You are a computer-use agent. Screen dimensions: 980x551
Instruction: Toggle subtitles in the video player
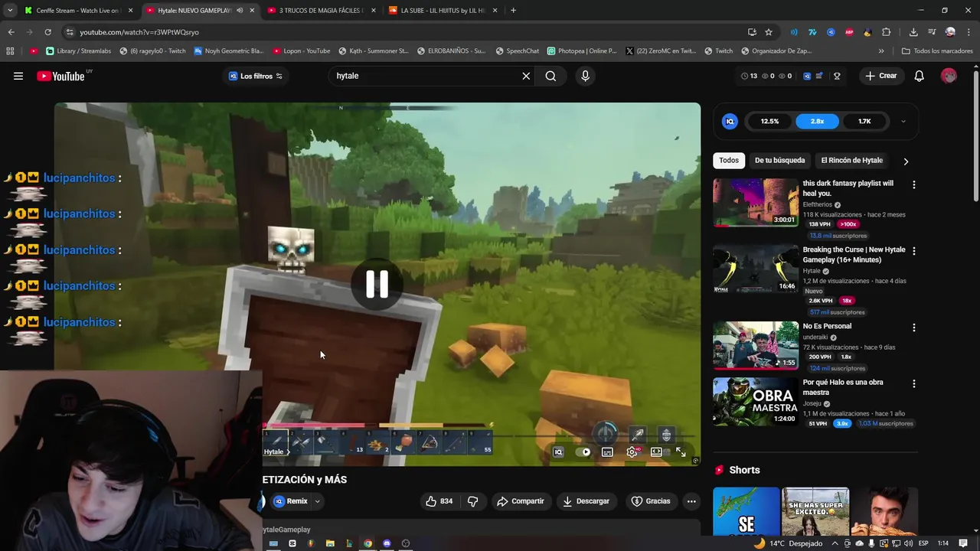(x=607, y=452)
